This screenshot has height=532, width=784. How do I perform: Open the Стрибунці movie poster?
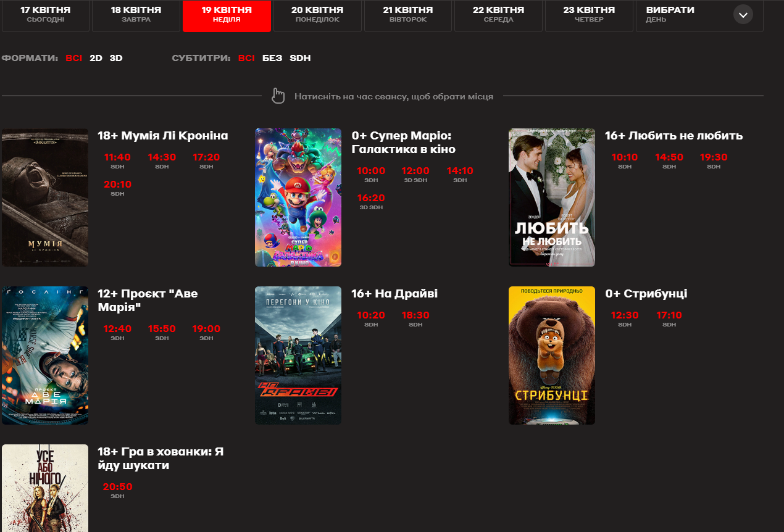pyautogui.click(x=552, y=355)
